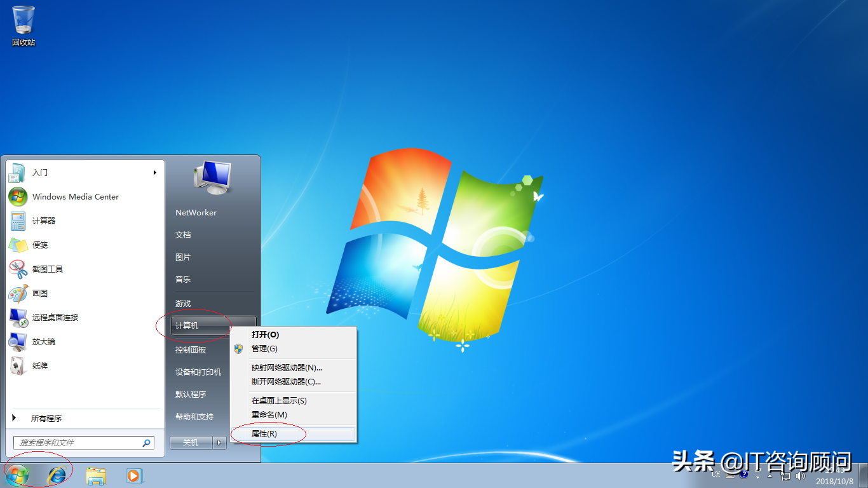
Task: Launch the 纸牌 solitaire game
Action: tap(85, 365)
